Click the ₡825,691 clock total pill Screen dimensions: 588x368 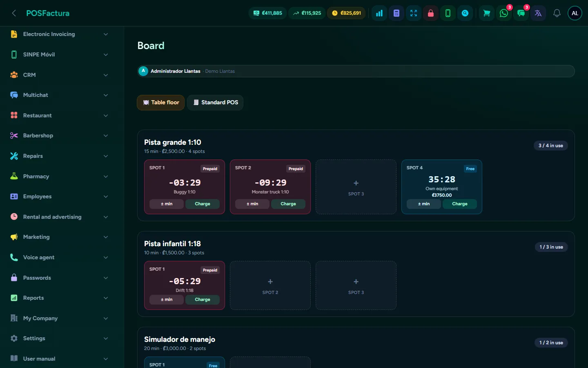(x=346, y=13)
